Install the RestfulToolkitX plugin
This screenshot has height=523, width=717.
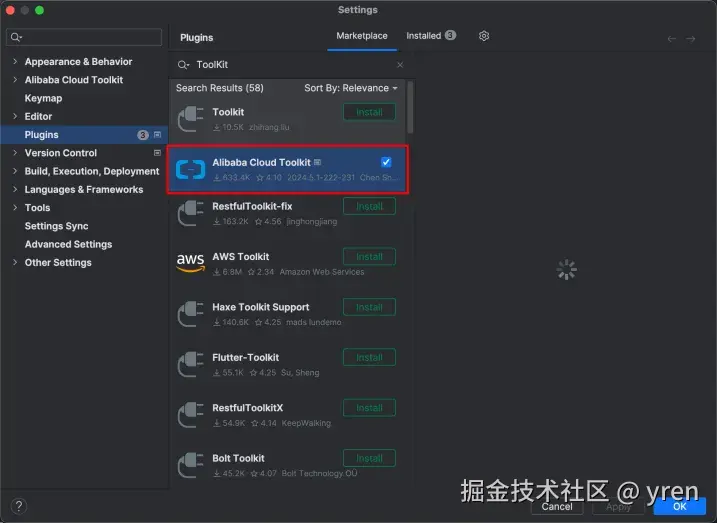(369, 407)
